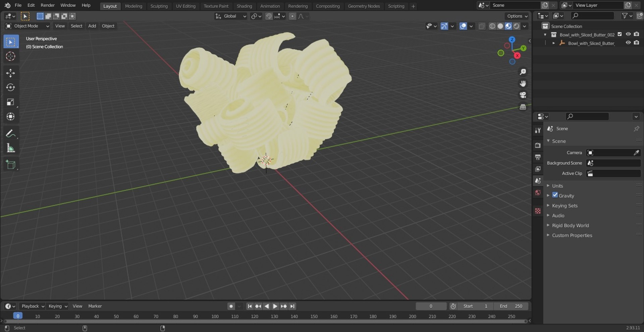Switch perspective/orthographic grid icon

coord(523,107)
